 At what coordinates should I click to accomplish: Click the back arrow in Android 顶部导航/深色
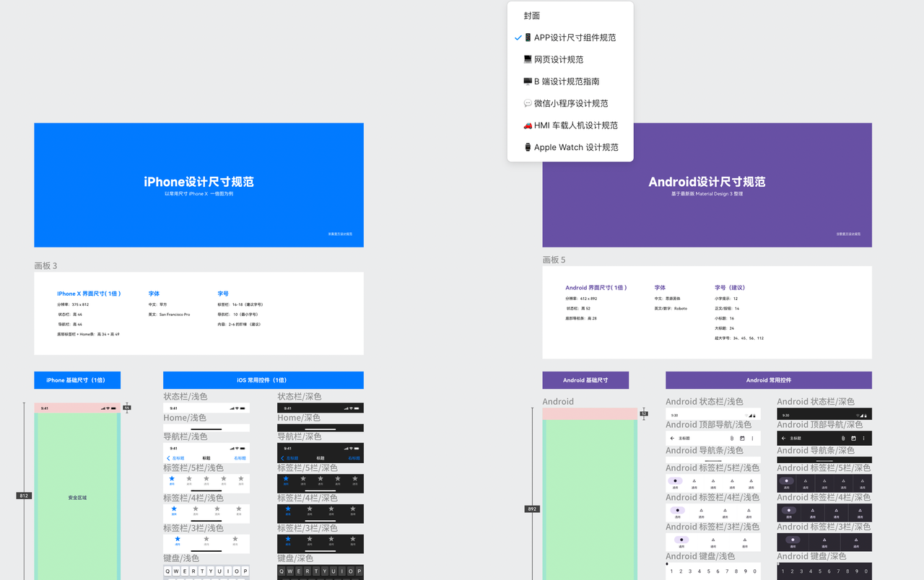(783, 438)
